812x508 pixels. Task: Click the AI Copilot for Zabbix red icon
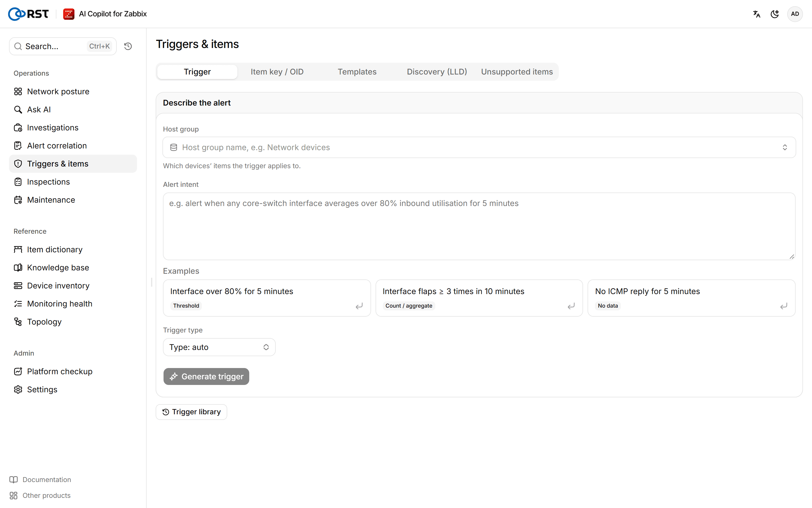pos(69,14)
